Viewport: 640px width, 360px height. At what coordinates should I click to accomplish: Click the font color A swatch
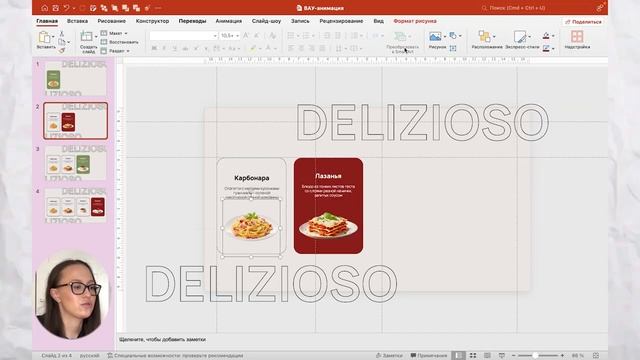click(268, 48)
